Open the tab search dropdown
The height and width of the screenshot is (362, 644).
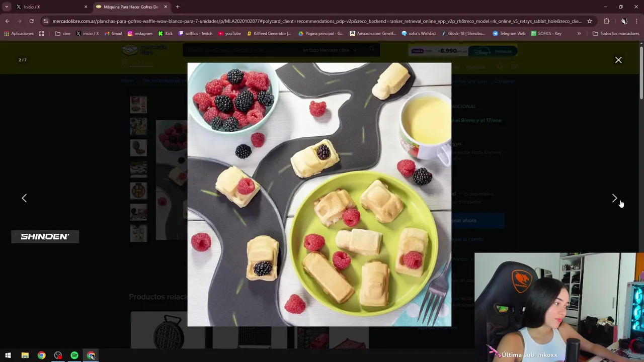click(x=7, y=7)
